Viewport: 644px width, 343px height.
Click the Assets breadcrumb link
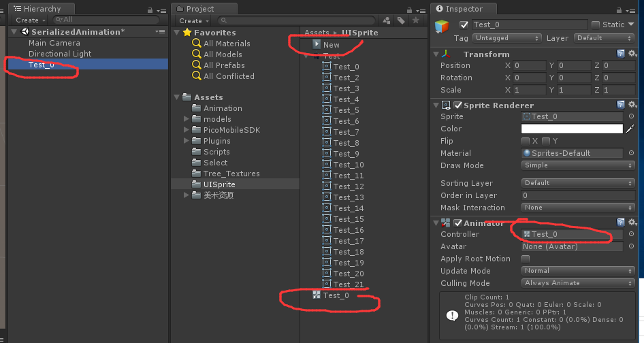pos(317,33)
